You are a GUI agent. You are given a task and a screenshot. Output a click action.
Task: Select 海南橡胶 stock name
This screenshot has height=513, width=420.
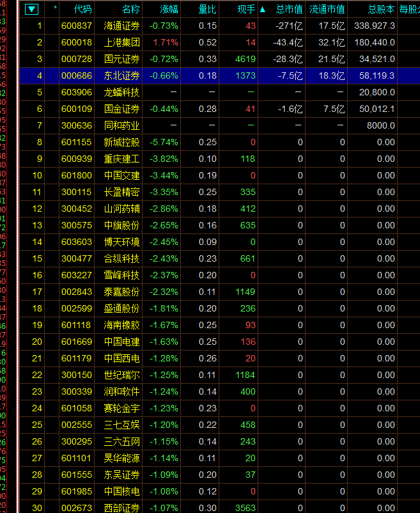(x=121, y=325)
